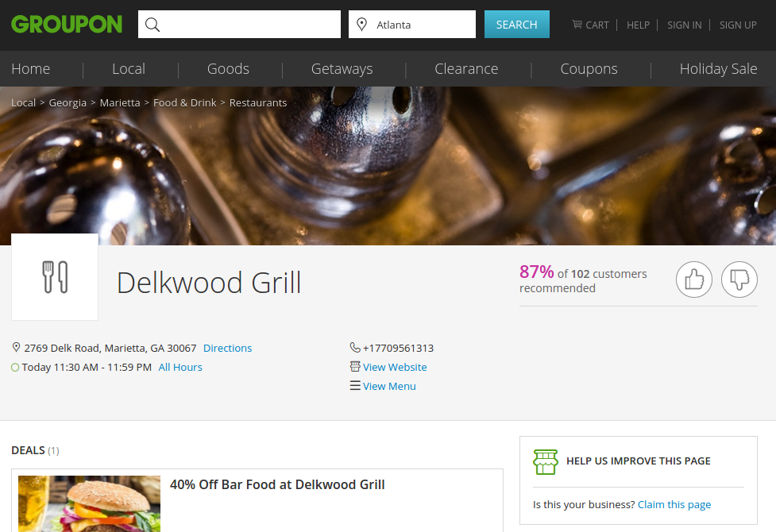Click the location pin icon beside Atlanta
This screenshot has height=532, width=776.
361,25
